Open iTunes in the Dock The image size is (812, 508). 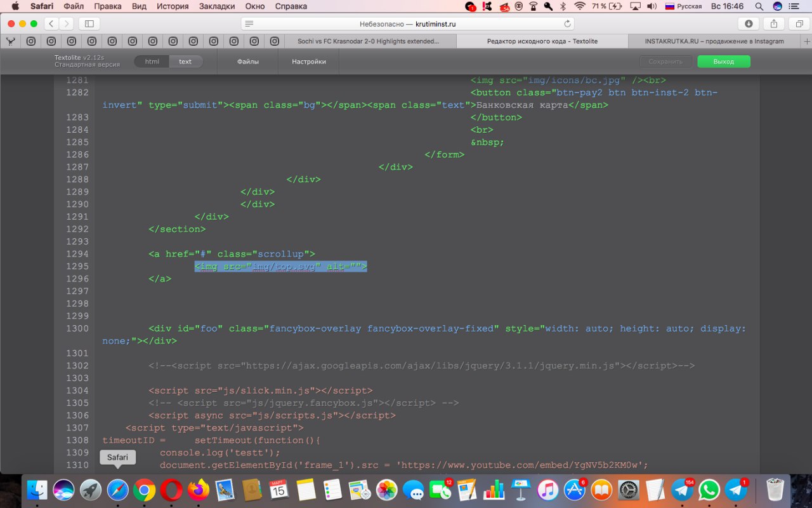tap(547, 490)
